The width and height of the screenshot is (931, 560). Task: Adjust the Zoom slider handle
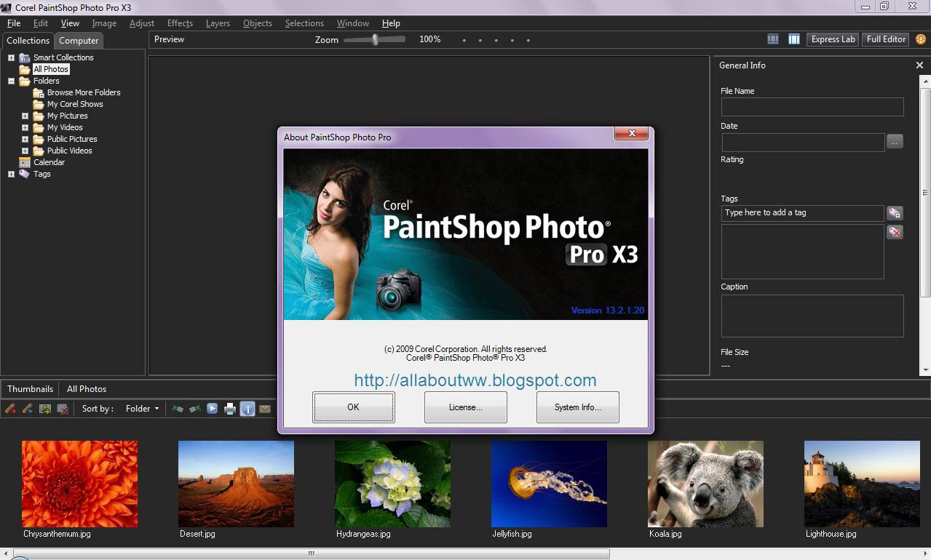coord(375,39)
